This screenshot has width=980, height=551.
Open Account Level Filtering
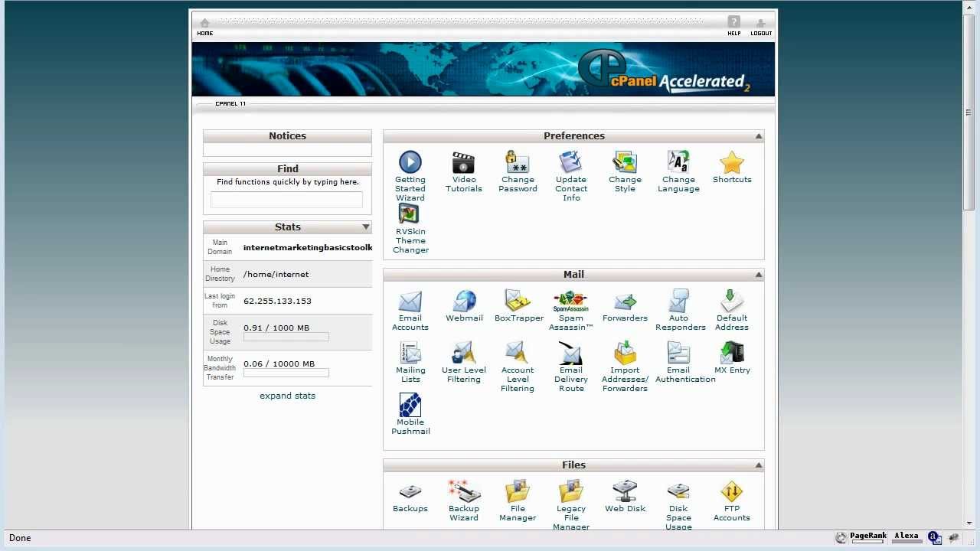[x=518, y=367]
